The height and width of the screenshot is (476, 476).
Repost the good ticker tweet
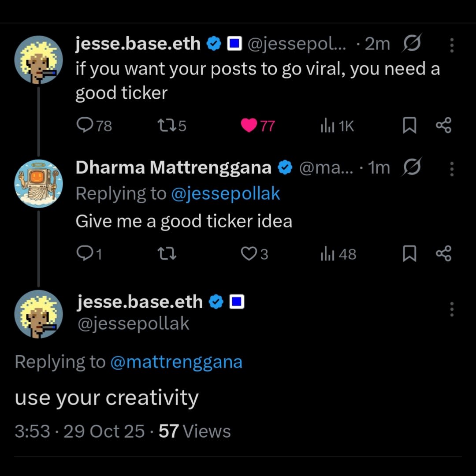pyautogui.click(x=167, y=126)
